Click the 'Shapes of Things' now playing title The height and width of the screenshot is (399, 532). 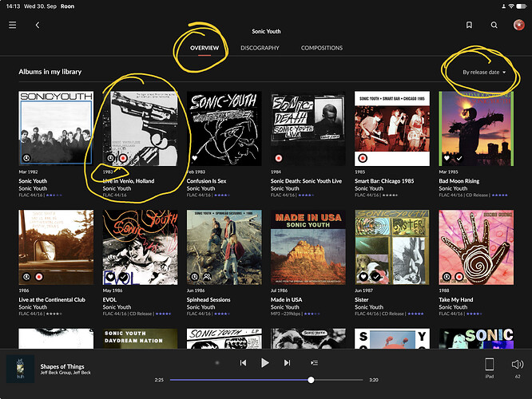62,366
